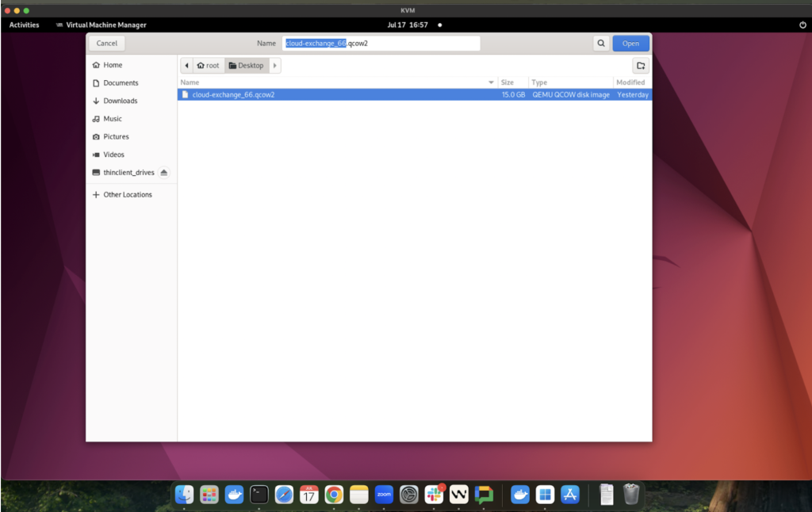The image size is (812, 512).
Task: Open Notes from the dock
Action: 359,495
